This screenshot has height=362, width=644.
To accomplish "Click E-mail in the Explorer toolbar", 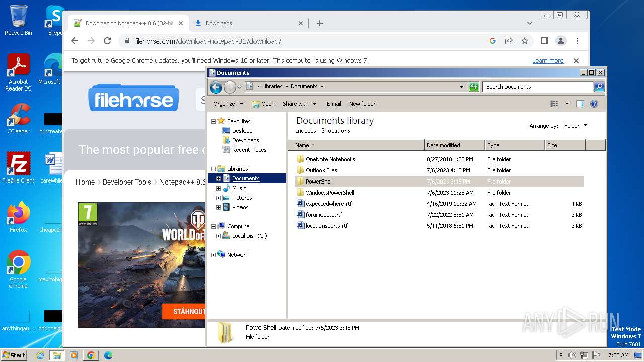I will click(334, 104).
